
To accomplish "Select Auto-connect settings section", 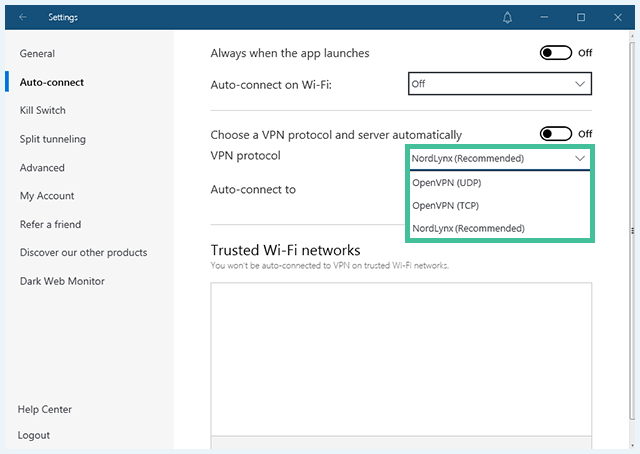I will (x=52, y=82).
